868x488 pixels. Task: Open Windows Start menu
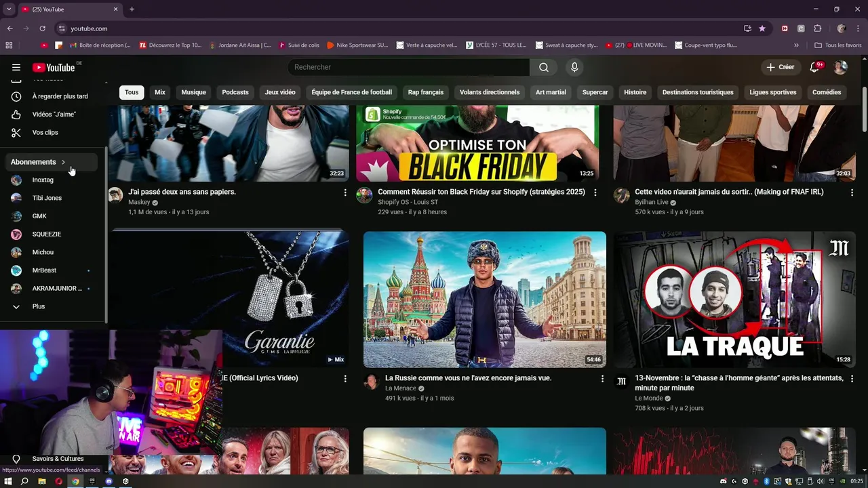[x=8, y=481]
